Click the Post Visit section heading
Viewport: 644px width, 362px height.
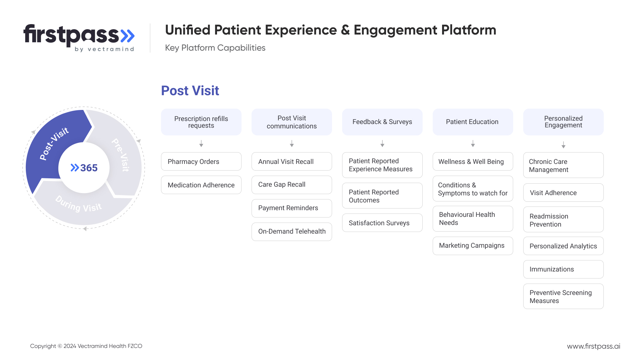[x=190, y=91]
